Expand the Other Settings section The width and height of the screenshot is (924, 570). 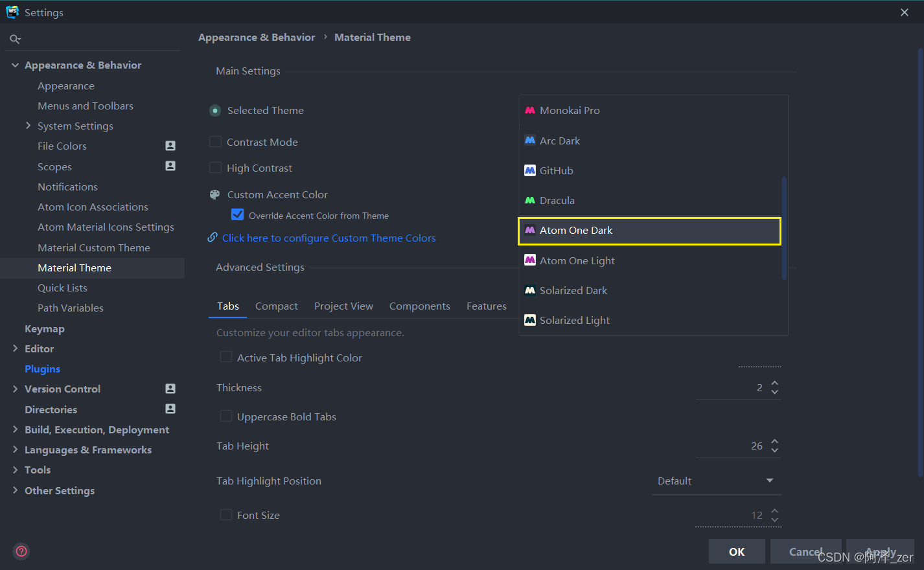tap(15, 490)
